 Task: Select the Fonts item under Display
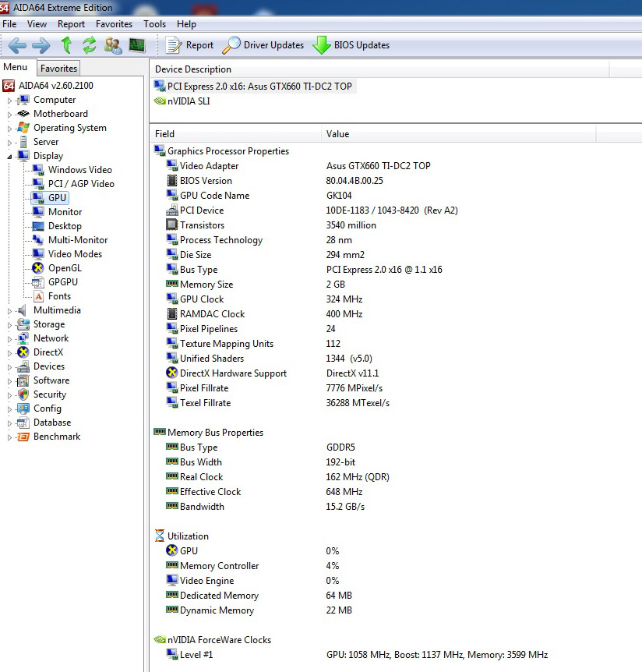click(x=59, y=296)
